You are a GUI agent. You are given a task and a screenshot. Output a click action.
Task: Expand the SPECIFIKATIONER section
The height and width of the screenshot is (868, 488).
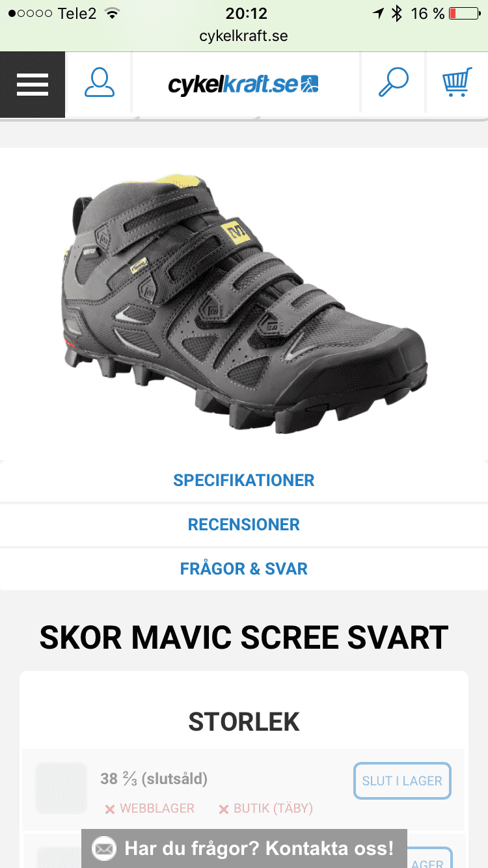coord(244,480)
